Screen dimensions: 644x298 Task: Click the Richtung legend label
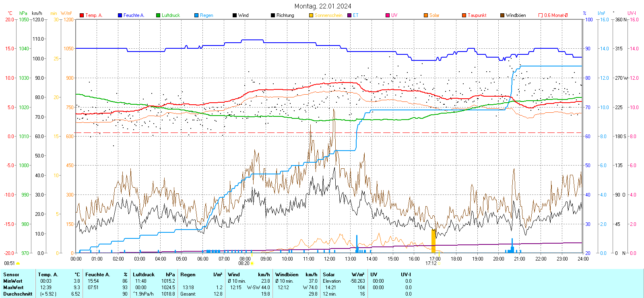285,15
